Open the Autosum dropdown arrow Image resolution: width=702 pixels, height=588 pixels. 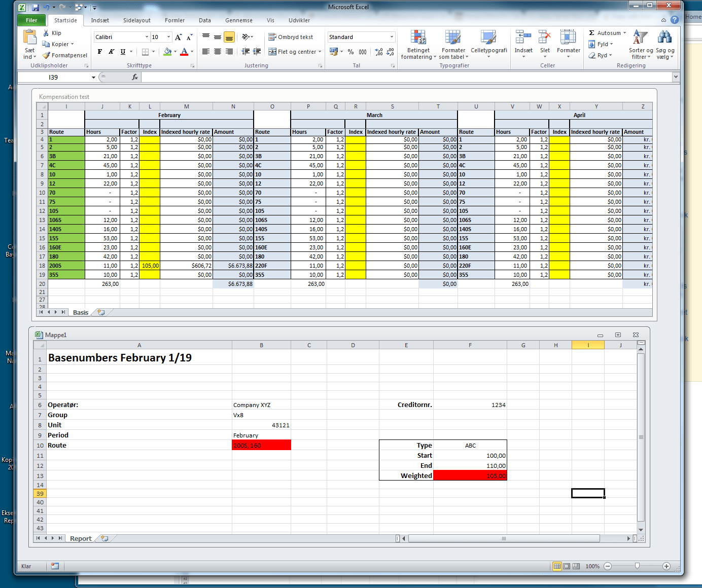click(x=624, y=33)
